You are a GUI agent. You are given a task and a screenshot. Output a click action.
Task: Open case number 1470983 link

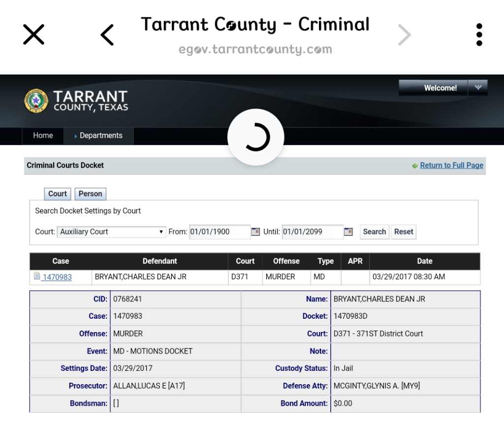click(57, 277)
